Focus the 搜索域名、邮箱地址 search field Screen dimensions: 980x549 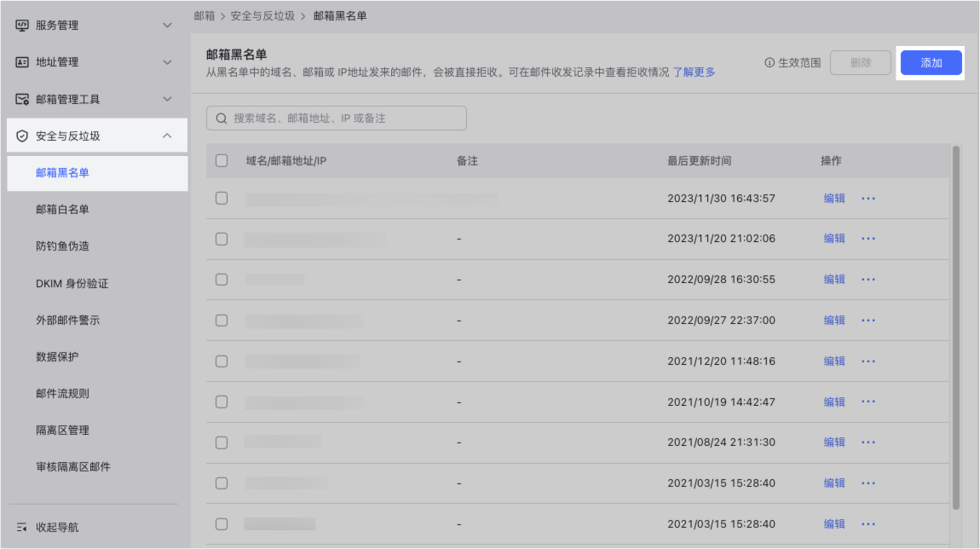click(x=345, y=118)
